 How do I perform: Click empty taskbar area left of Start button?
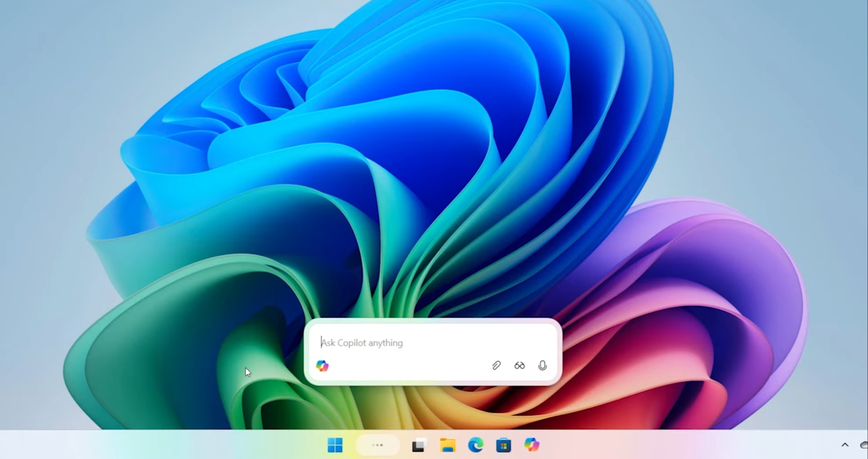(177, 445)
